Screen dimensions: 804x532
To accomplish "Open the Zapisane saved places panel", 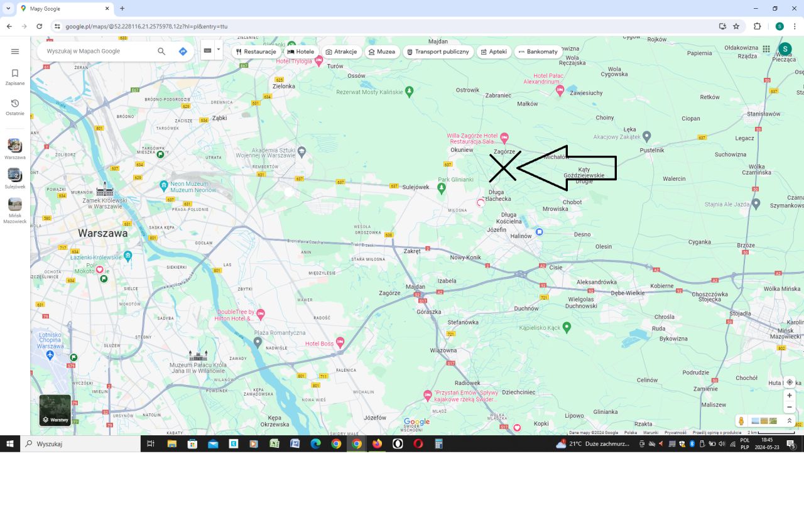I will click(x=15, y=77).
